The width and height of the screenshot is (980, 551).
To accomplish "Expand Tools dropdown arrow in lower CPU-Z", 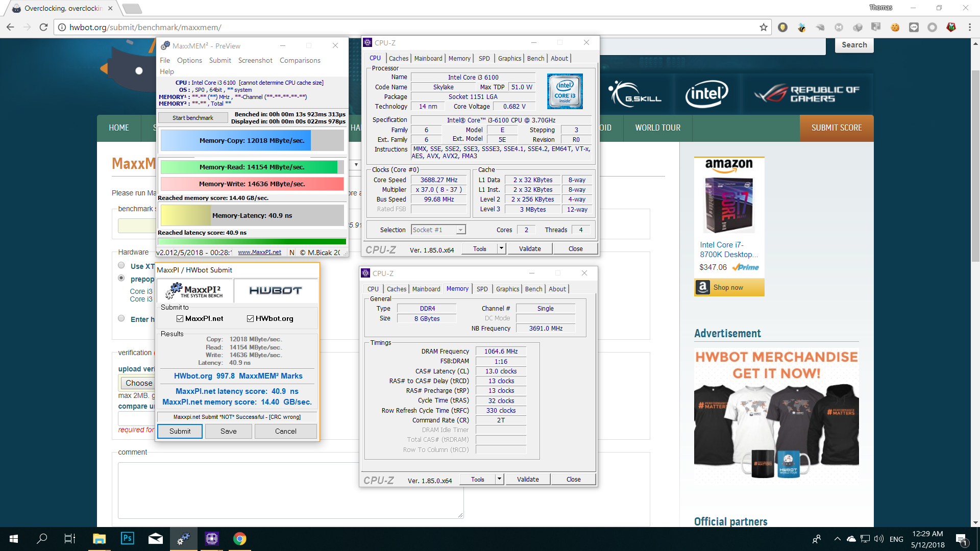I will tap(499, 479).
